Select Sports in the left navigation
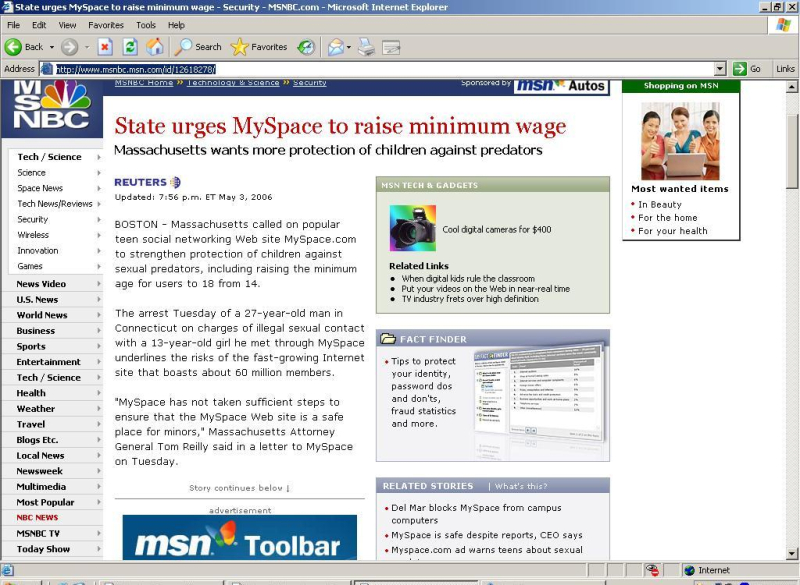The image size is (800, 585). pyautogui.click(x=31, y=346)
